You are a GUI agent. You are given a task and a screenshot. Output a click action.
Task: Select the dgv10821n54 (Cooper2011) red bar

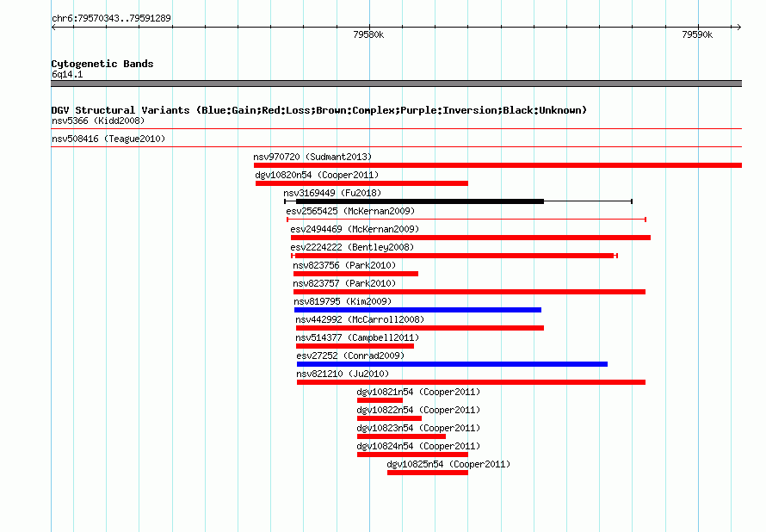click(x=380, y=400)
